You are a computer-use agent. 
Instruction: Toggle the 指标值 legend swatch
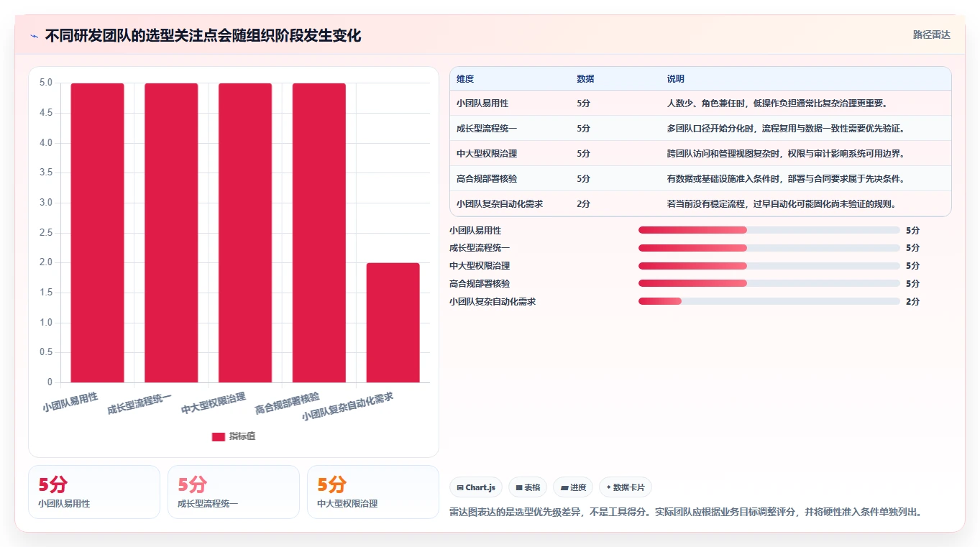pyautogui.click(x=219, y=436)
